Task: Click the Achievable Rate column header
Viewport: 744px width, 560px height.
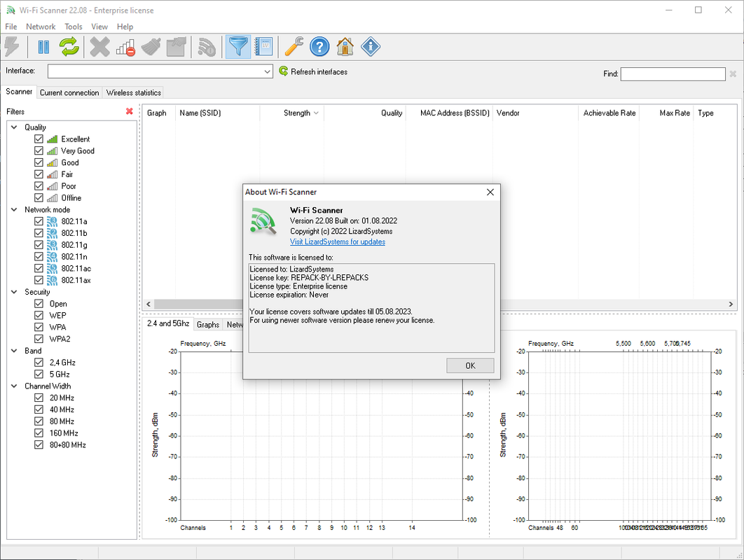Action: click(609, 113)
